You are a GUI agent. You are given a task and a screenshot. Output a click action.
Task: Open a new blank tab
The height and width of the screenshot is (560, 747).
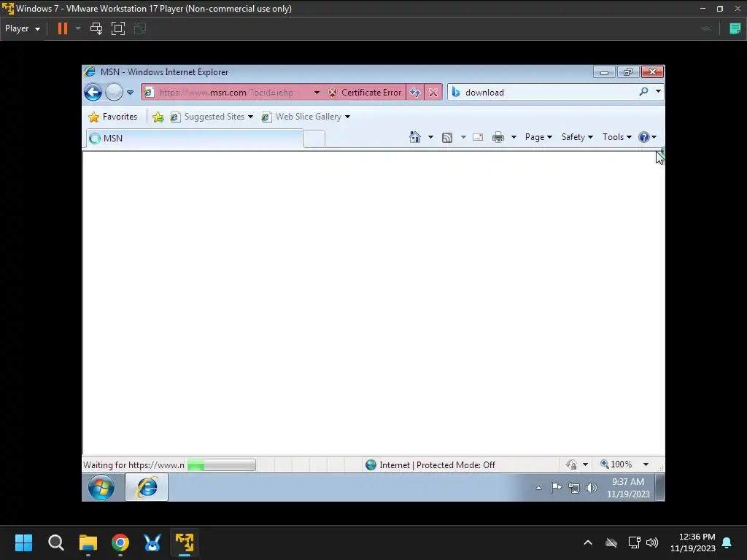coord(314,139)
